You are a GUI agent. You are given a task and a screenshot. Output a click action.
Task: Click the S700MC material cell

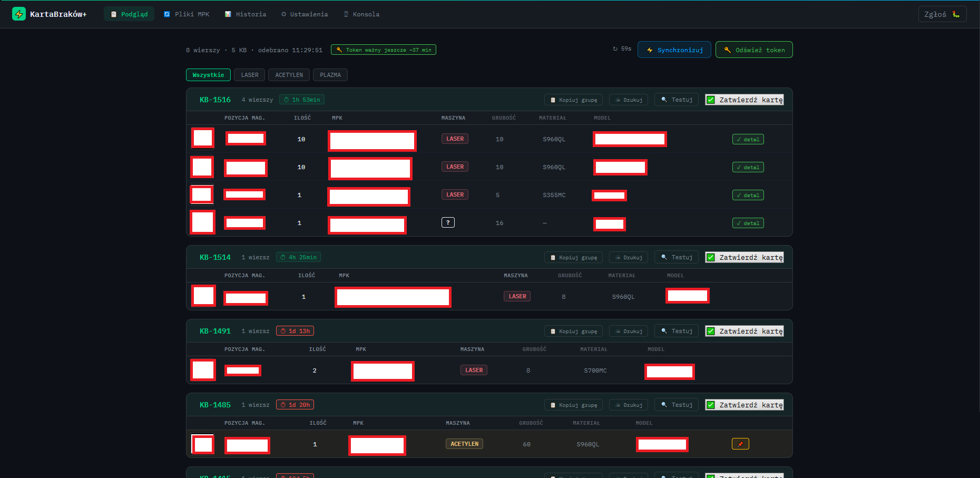tap(595, 371)
